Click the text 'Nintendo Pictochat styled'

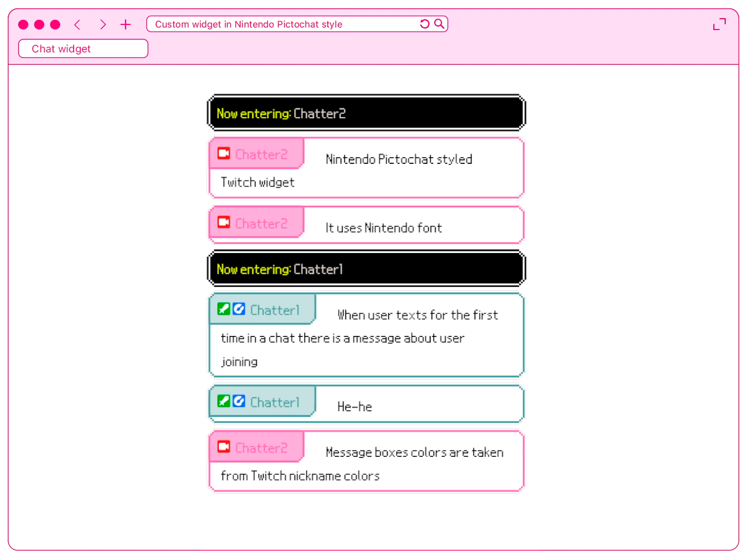coord(399,159)
